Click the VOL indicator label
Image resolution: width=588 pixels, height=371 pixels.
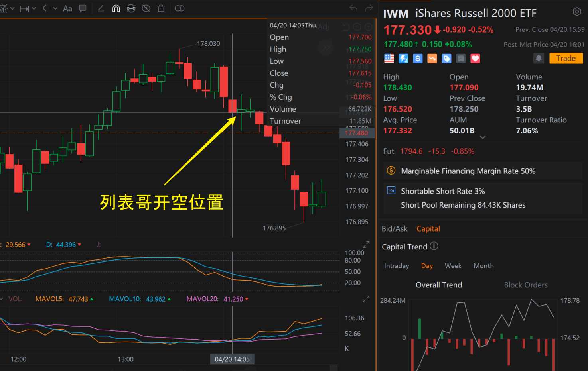pos(15,299)
